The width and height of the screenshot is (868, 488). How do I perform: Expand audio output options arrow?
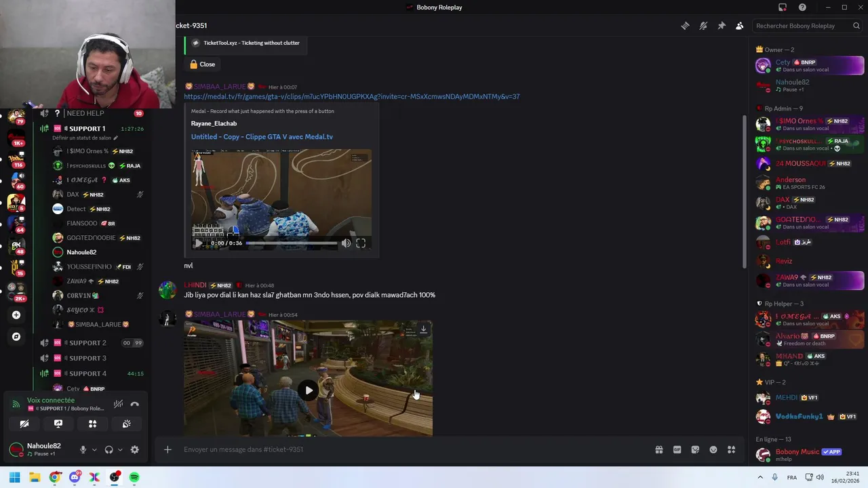[120, 449]
